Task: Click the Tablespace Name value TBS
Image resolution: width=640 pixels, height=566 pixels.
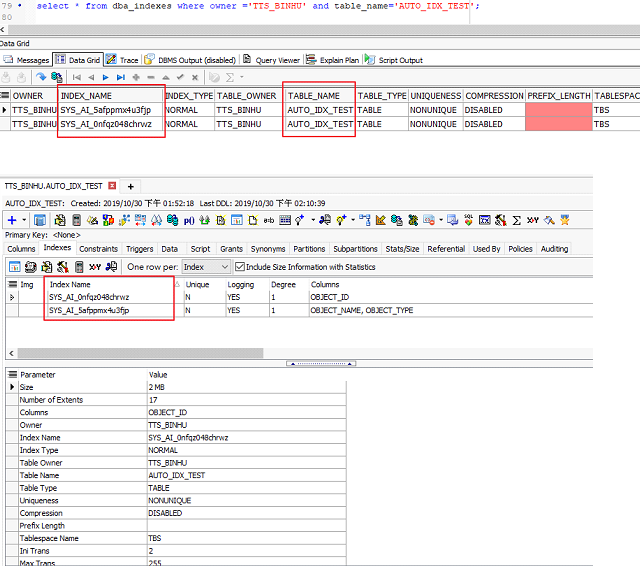Action: point(155,538)
